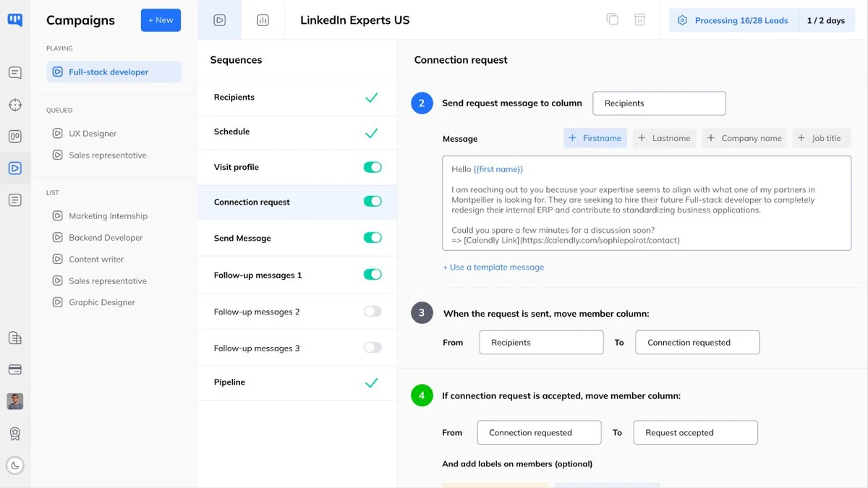The image size is (868, 488).
Task: Click the + New campaign button
Action: [161, 20]
